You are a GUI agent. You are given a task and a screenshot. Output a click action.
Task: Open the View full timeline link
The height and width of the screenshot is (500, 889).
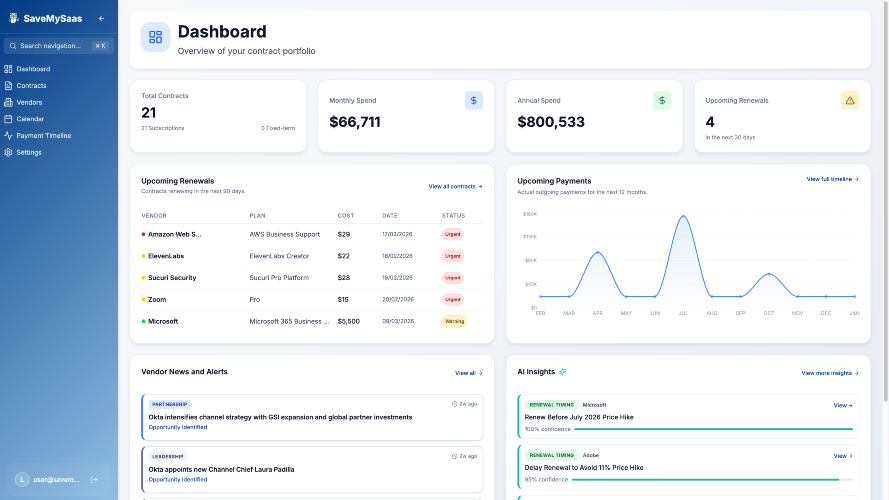coord(832,179)
